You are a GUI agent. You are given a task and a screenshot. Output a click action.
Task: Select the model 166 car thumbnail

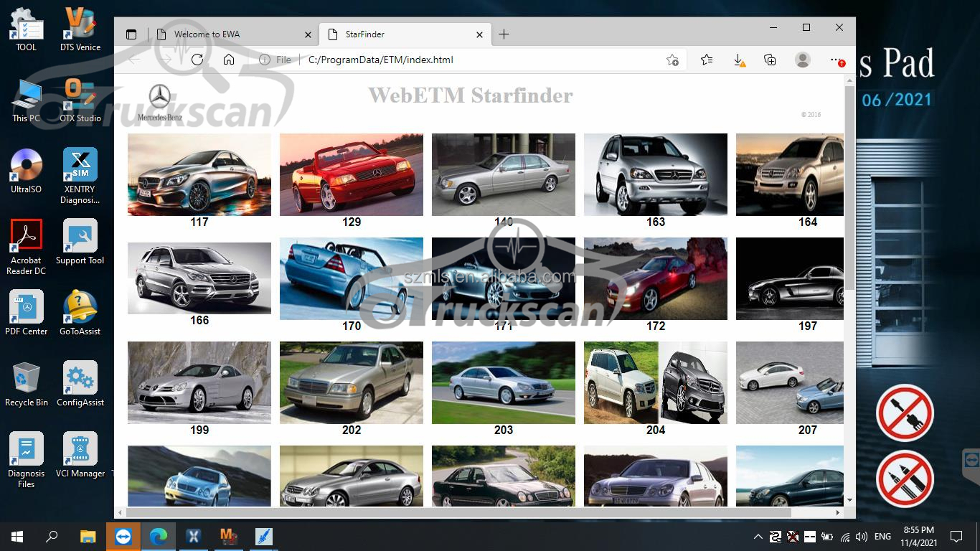199,278
